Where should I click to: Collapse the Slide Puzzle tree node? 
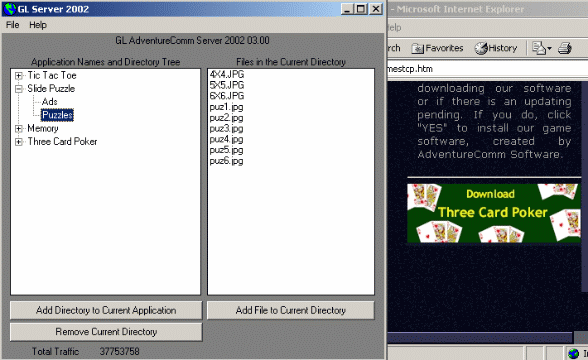click(18, 89)
